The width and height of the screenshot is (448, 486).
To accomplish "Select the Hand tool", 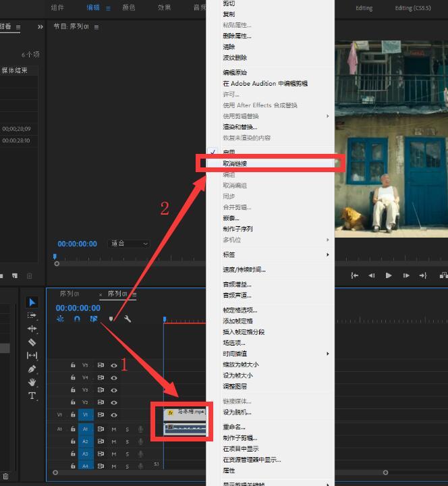I will pos(32,382).
